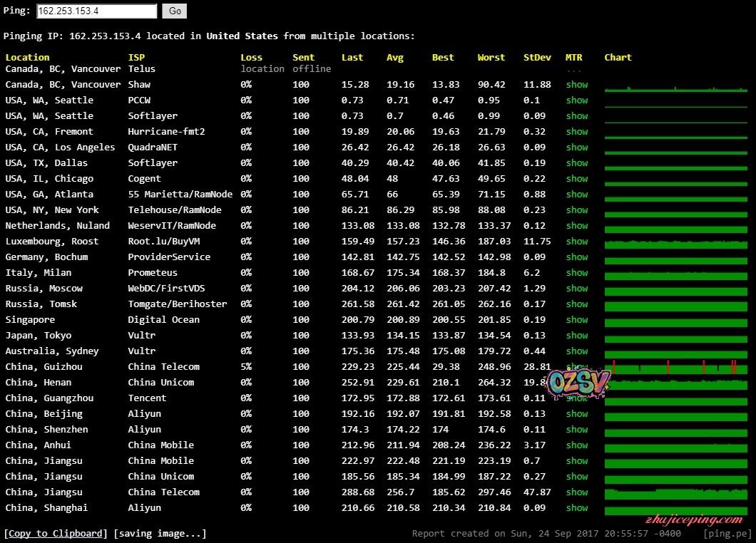The width and height of the screenshot is (756, 543).
Task: Click the StDev column header
Action: (537, 58)
